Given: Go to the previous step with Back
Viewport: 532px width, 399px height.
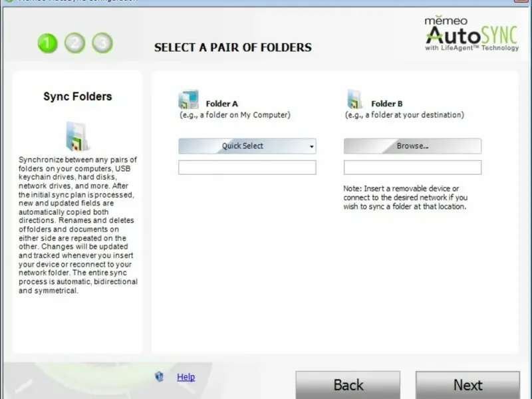Looking at the screenshot, I should 348,385.
